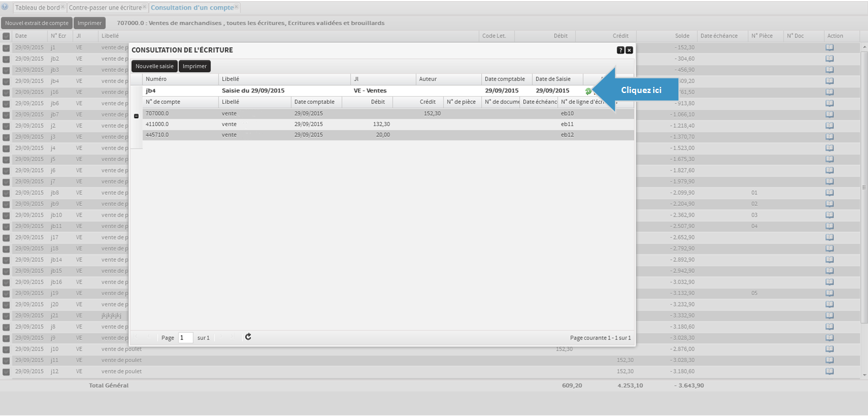Toggle the select-all checkbox in the table header
Image resolution: width=868 pixels, height=416 pixels.
(6, 36)
